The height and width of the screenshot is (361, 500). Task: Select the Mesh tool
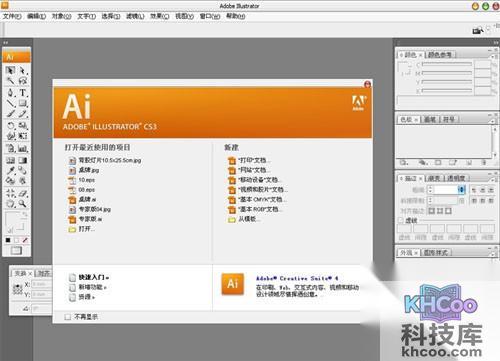tap(10, 160)
